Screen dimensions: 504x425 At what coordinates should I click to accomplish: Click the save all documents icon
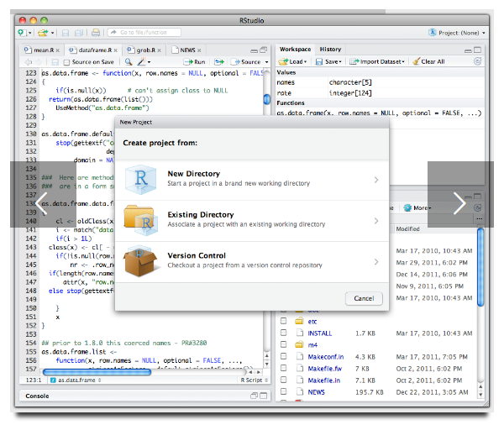(79, 33)
